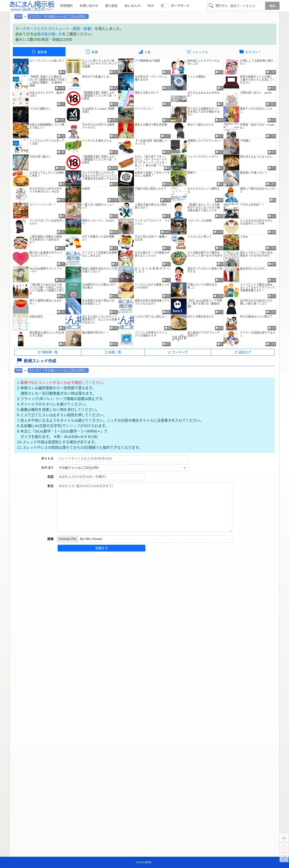Open thread titled マイナーな良曲を紹介するスレ
The height and width of the screenshot is (868, 289).
tap(257, 334)
